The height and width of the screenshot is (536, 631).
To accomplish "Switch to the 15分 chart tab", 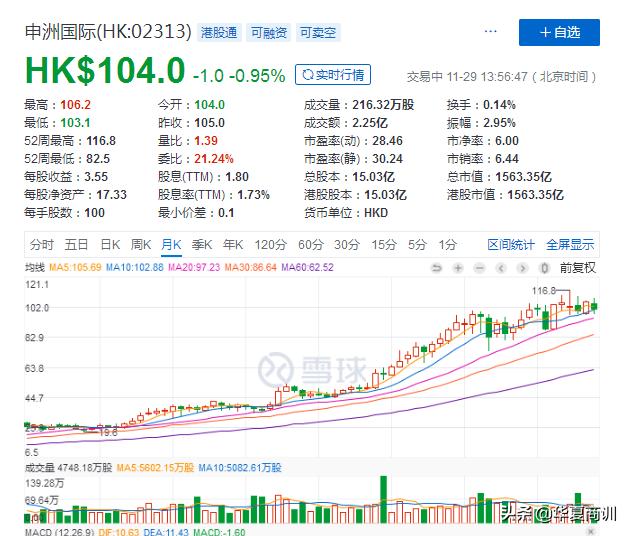I will click(384, 244).
